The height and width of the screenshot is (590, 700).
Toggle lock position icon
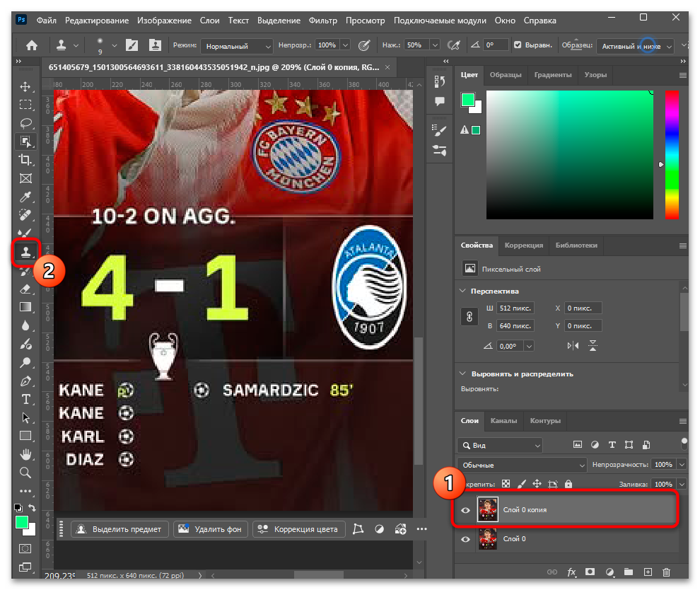pyautogui.click(x=537, y=484)
